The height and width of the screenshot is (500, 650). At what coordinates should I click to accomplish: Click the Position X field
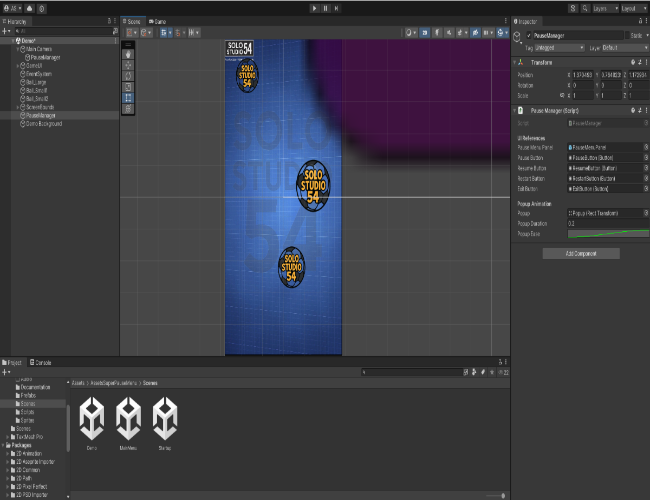tap(583, 75)
